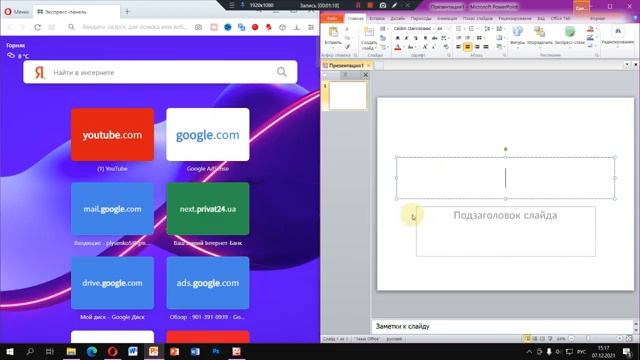Click the shape outline icon
This screenshot has width=640, height=360.
[x=591, y=38]
